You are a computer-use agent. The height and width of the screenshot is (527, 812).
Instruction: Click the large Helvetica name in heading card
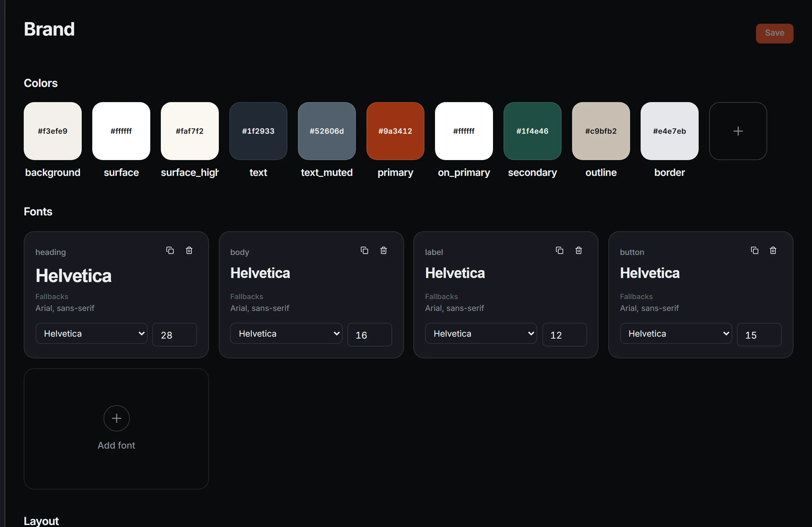(74, 276)
